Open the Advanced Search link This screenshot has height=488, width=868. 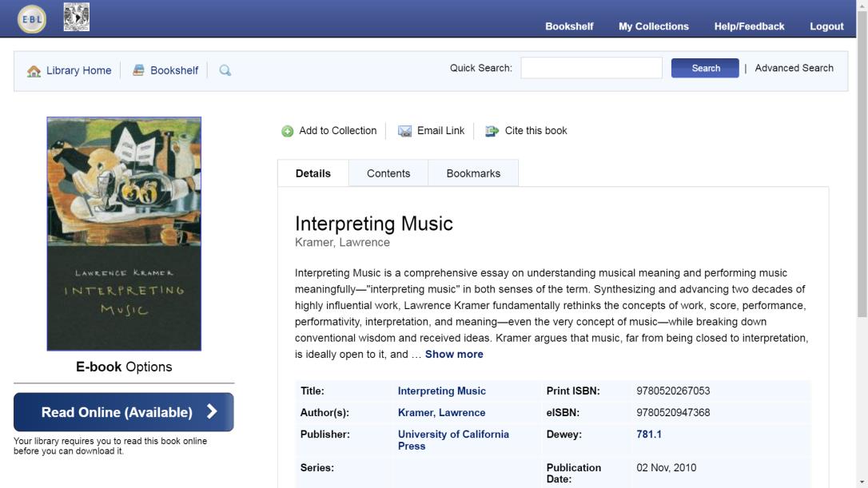point(794,68)
